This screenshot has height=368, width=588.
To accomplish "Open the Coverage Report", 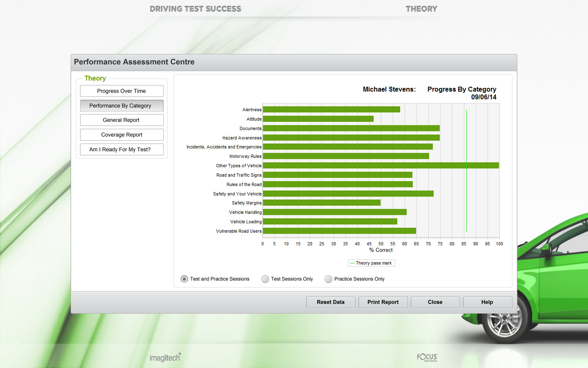I will (122, 135).
